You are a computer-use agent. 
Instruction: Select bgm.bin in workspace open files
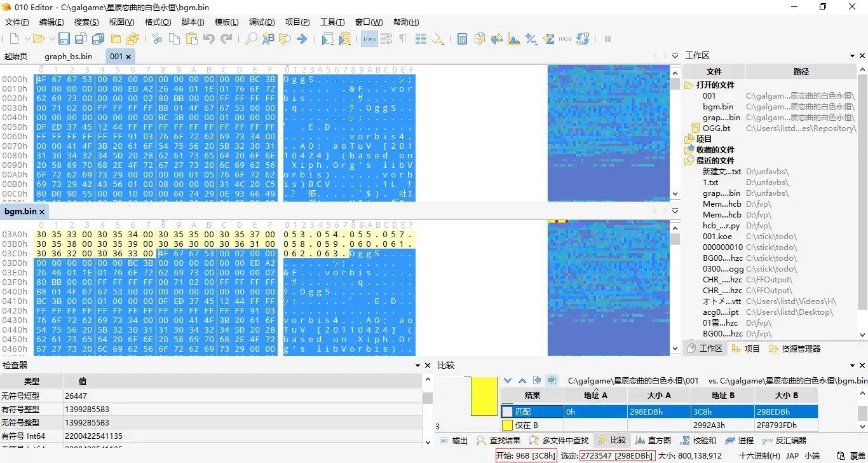(718, 107)
